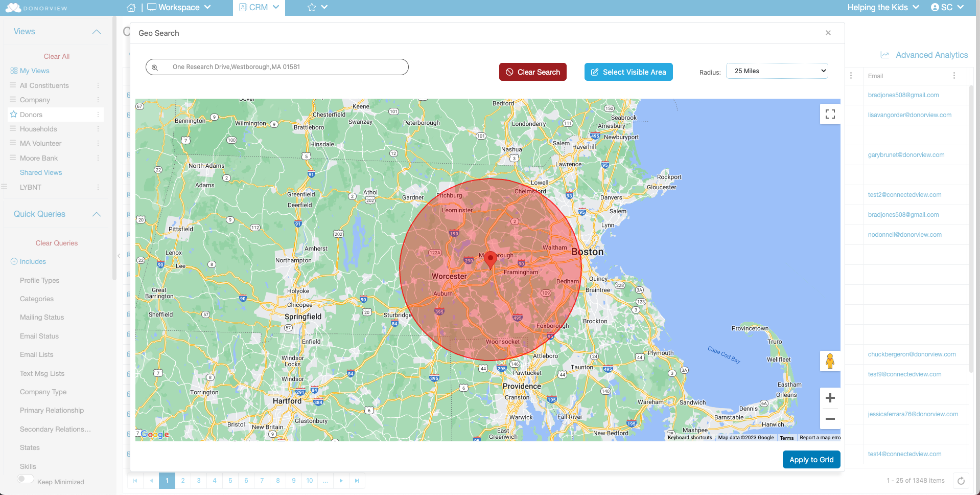The height and width of the screenshot is (495, 980).
Task: Open options menu for Households view
Action: [98, 129]
